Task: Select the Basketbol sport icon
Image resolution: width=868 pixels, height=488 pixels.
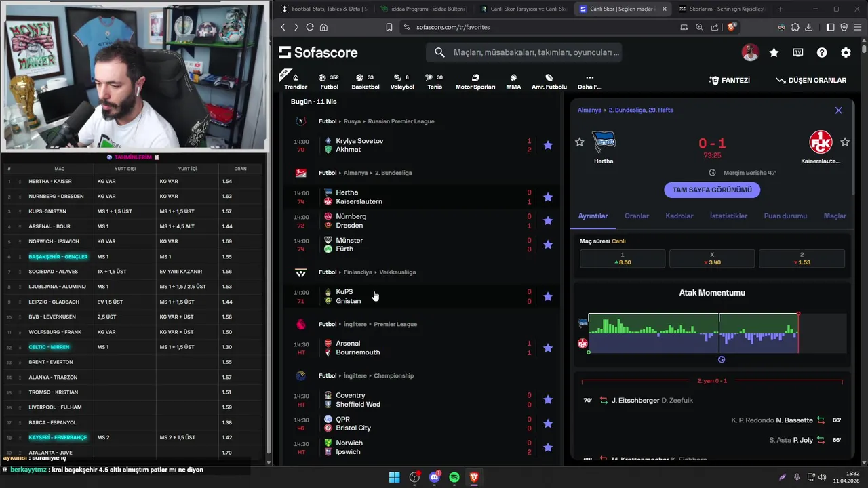Action: (x=365, y=81)
